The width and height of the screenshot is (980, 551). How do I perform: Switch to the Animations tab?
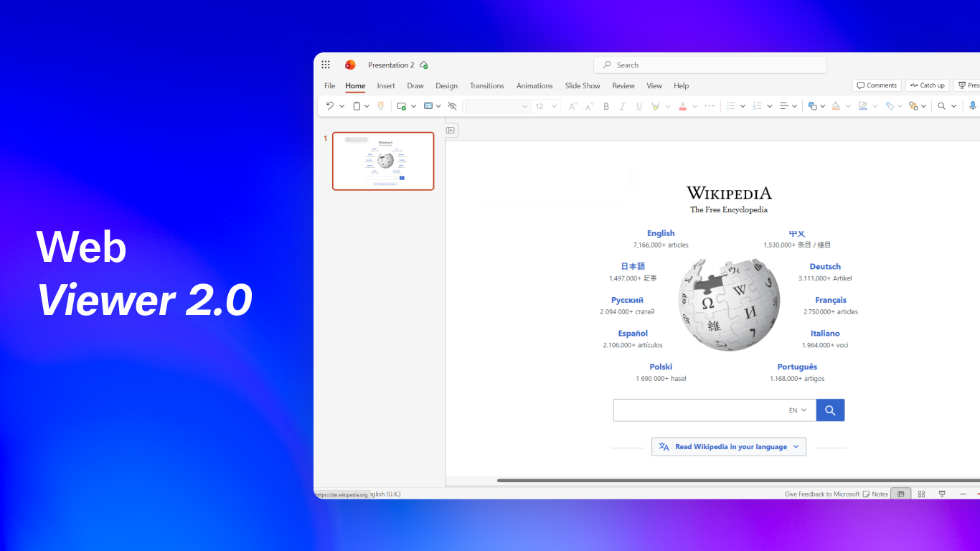(x=534, y=85)
